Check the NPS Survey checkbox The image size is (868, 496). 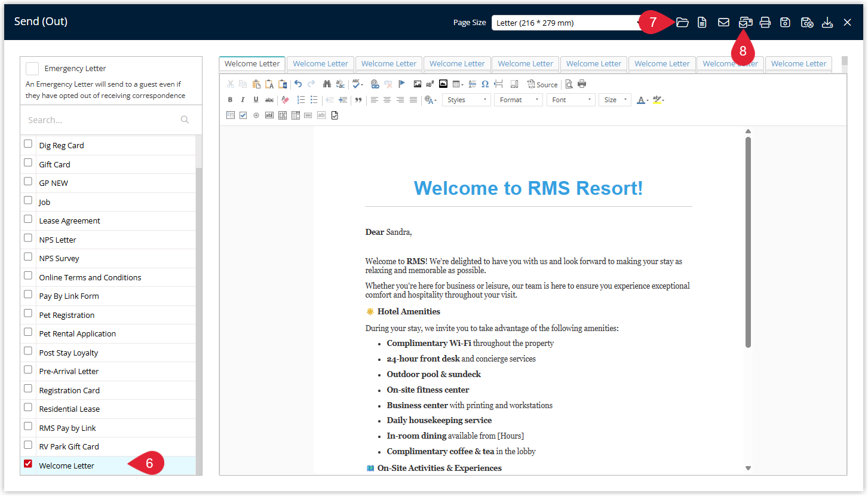[x=28, y=257]
